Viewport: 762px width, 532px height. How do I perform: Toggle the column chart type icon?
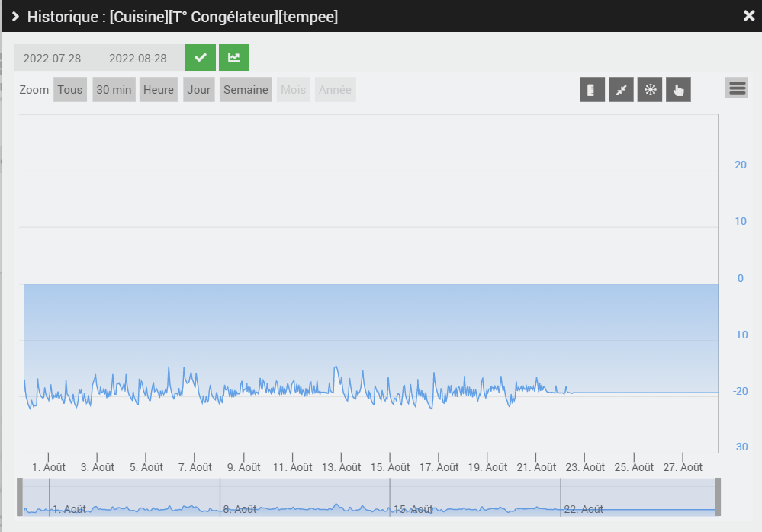click(x=592, y=90)
